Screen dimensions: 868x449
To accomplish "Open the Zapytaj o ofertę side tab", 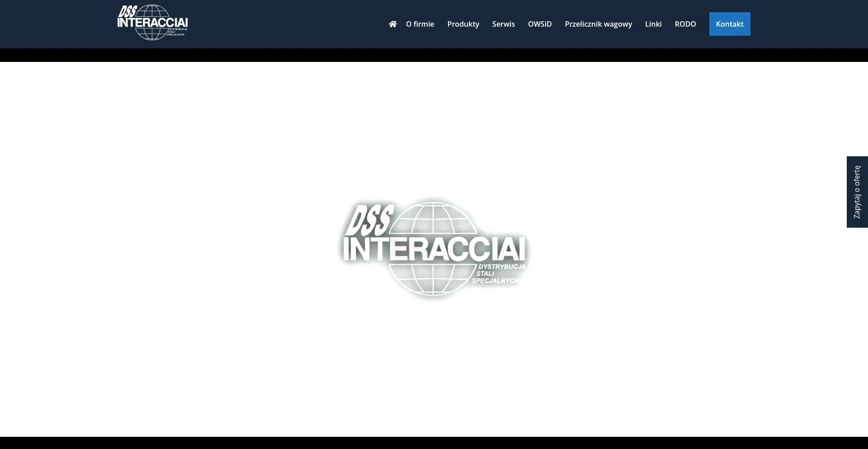I will point(857,192).
